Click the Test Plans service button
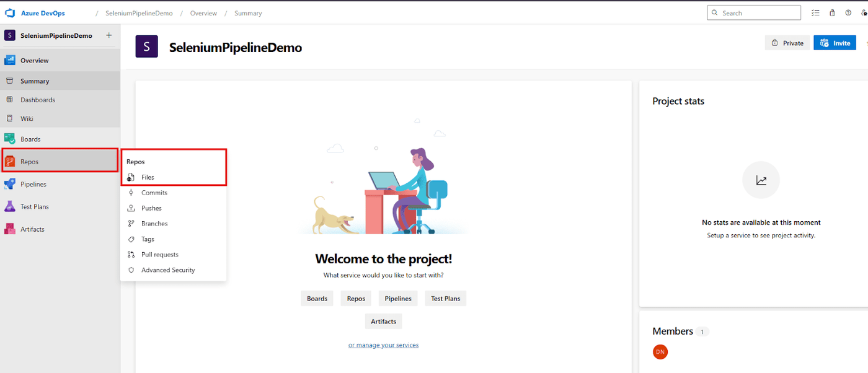This screenshot has width=868, height=373. 446,299
